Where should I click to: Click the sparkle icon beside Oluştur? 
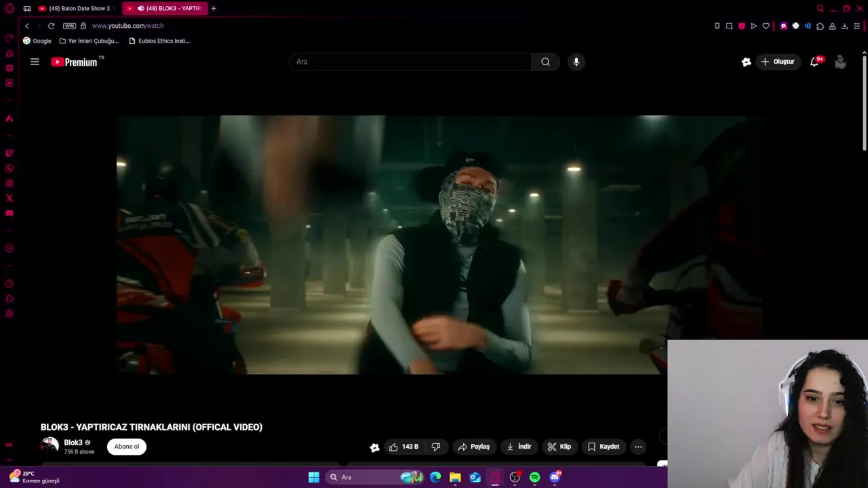(746, 62)
